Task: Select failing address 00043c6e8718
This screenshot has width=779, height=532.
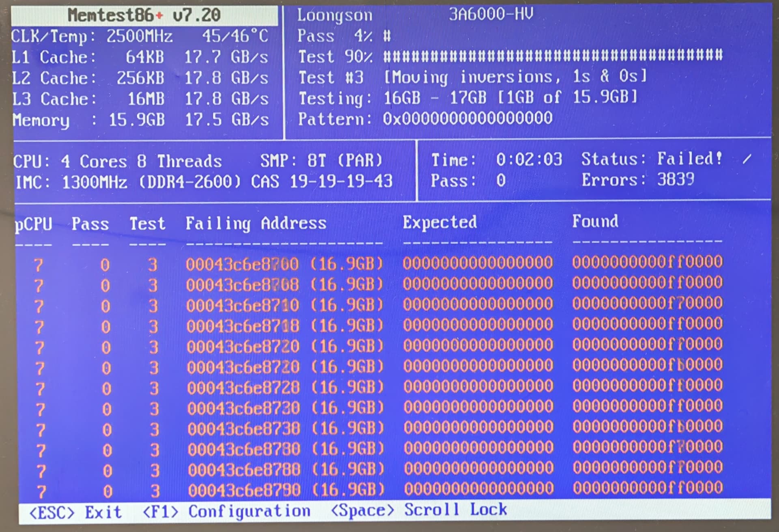Action: click(243, 326)
